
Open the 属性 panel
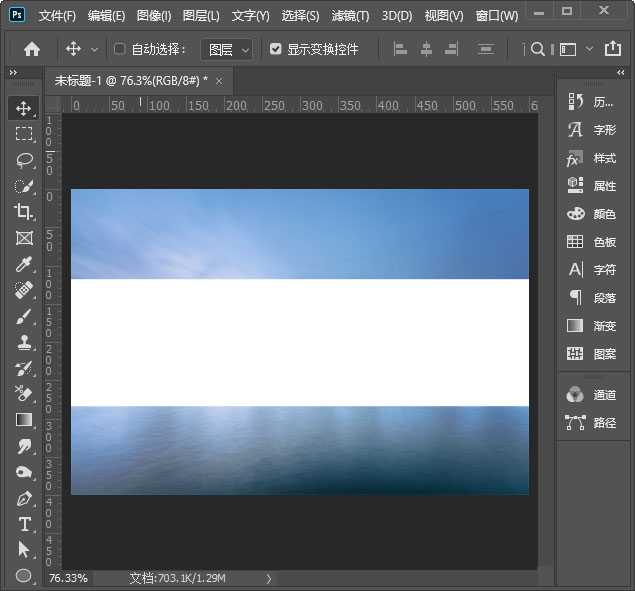click(x=592, y=186)
